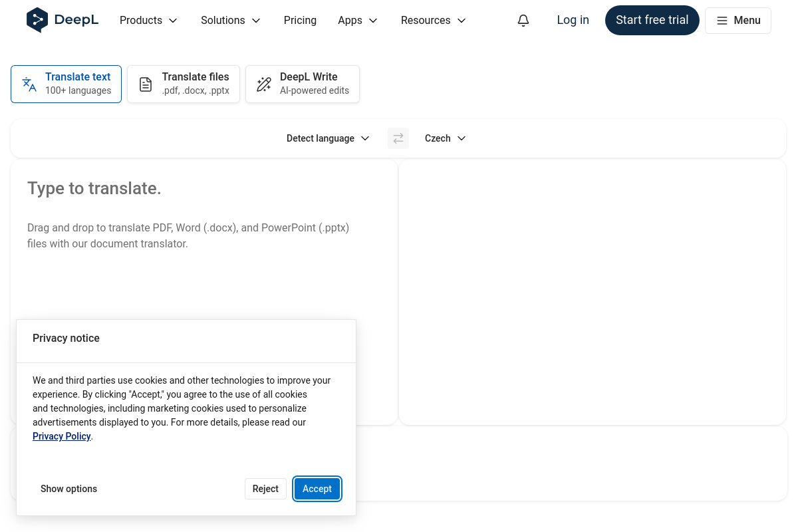798x532 pixels.
Task: Click the Log in link
Action: tap(573, 20)
